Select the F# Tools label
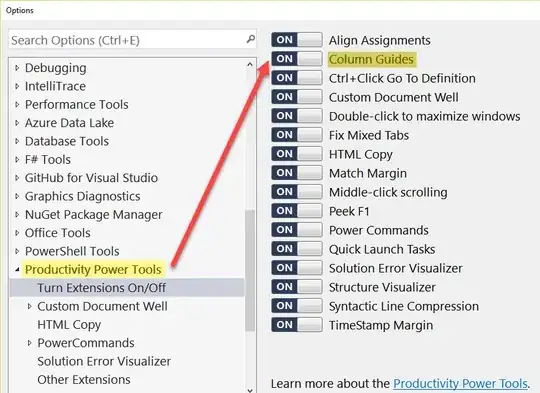The height and width of the screenshot is (393, 540). pyautogui.click(x=48, y=159)
